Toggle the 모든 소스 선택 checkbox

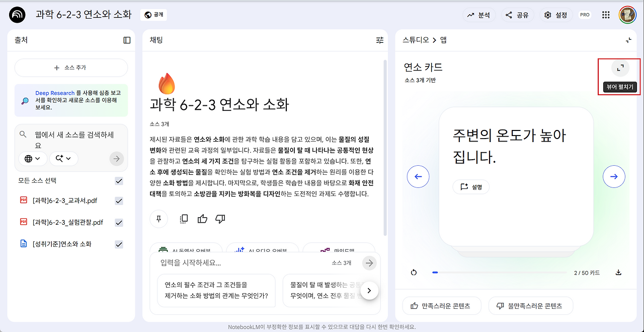pyautogui.click(x=119, y=181)
